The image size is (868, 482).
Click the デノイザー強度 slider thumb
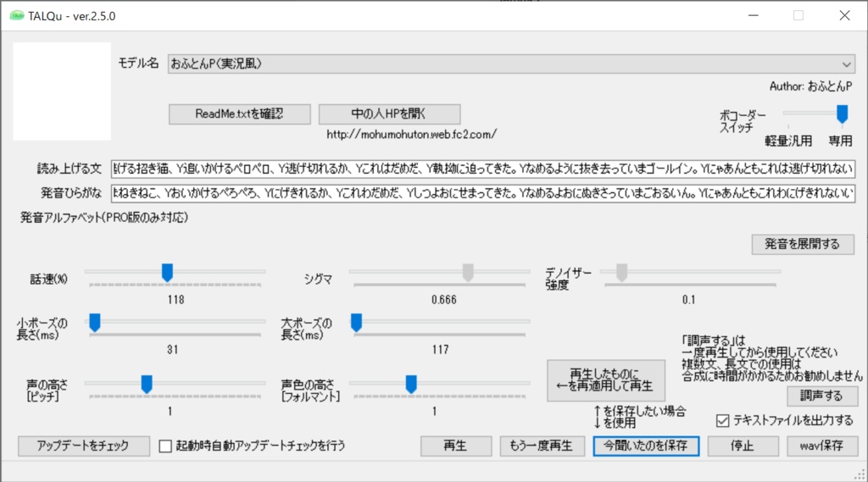click(x=621, y=272)
